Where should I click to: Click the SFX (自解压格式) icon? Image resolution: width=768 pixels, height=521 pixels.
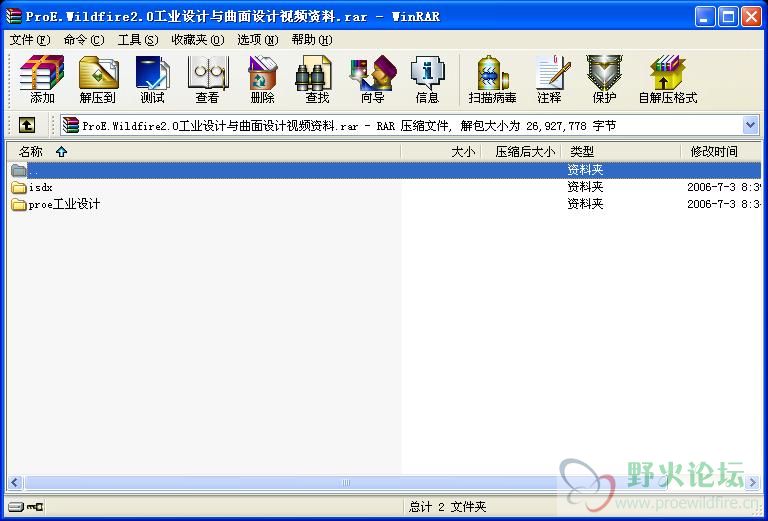[x=668, y=80]
